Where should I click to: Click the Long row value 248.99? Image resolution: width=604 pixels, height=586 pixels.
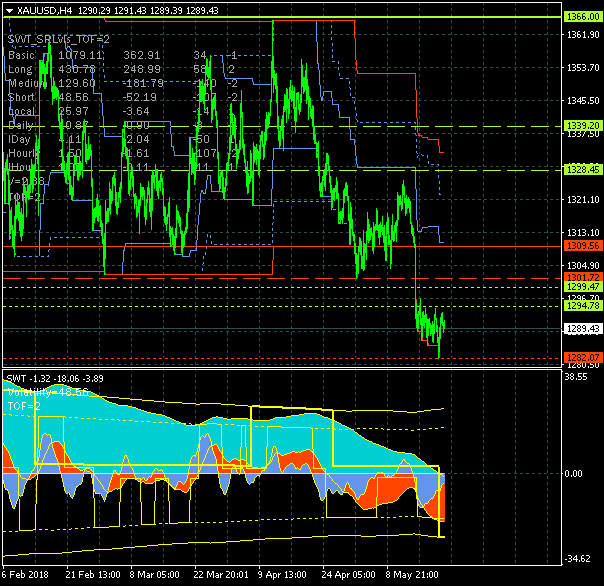pos(142,69)
